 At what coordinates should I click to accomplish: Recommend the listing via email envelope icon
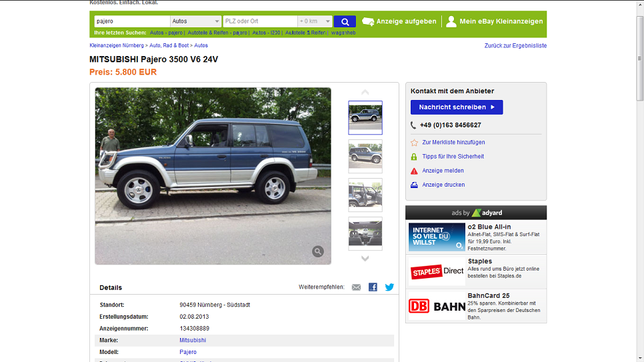[356, 287]
